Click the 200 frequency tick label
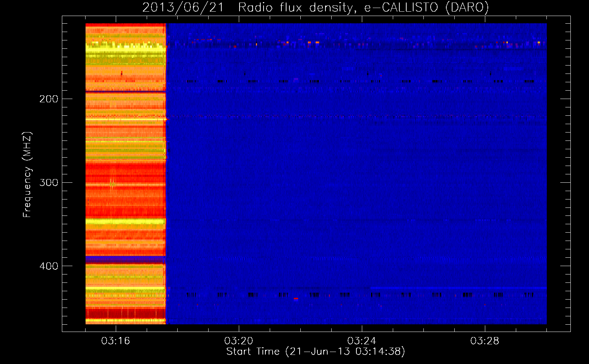589x364 pixels. tap(49, 99)
